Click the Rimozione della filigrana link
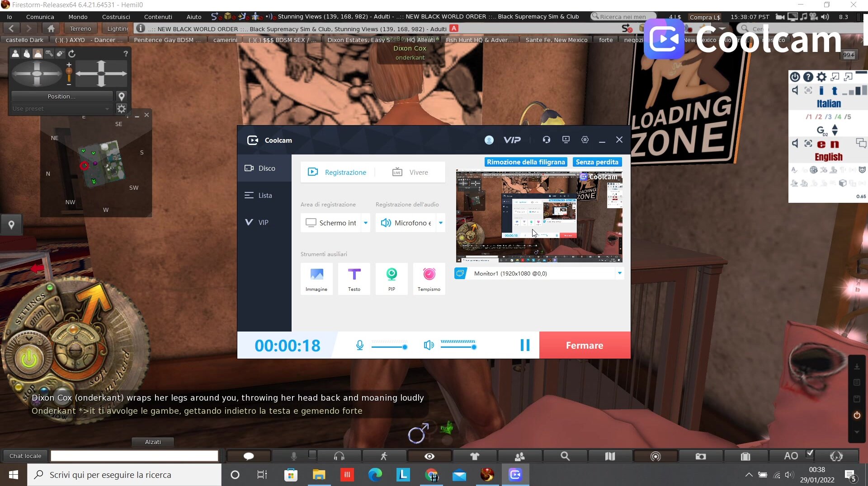The width and height of the screenshot is (868, 486). pyautogui.click(x=526, y=162)
